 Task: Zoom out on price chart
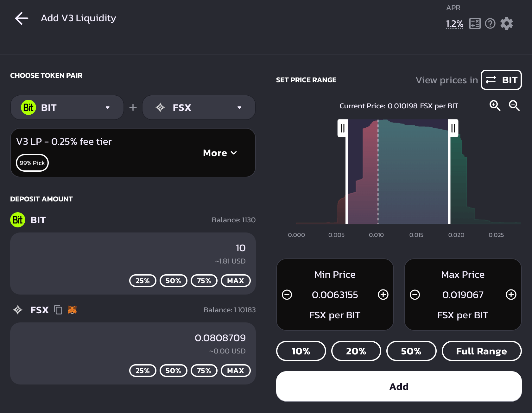pyautogui.click(x=514, y=105)
